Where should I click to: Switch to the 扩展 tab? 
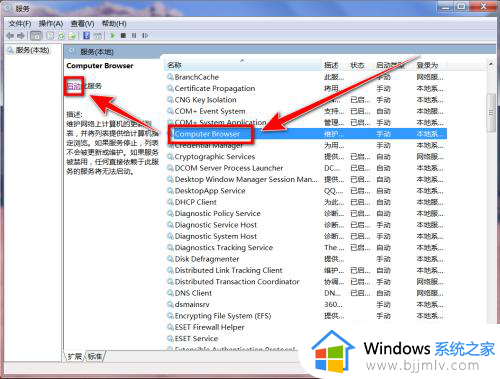[75, 356]
